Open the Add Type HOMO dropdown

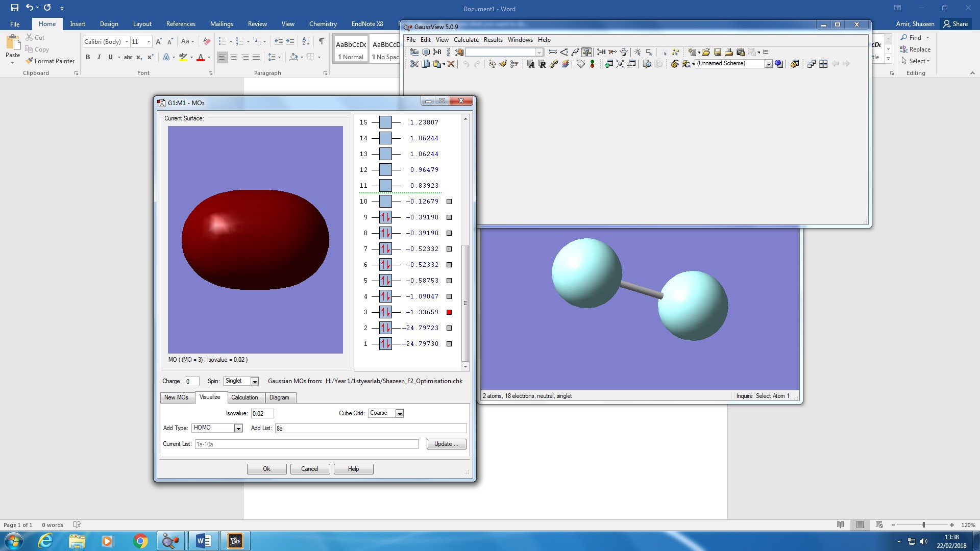(x=238, y=428)
